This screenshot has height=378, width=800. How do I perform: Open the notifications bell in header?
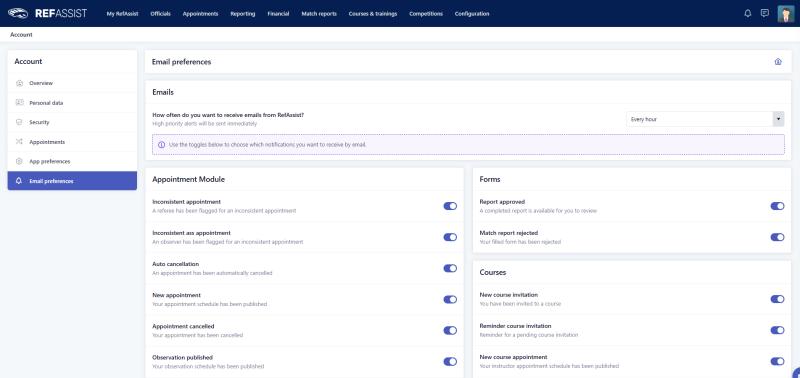click(747, 13)
